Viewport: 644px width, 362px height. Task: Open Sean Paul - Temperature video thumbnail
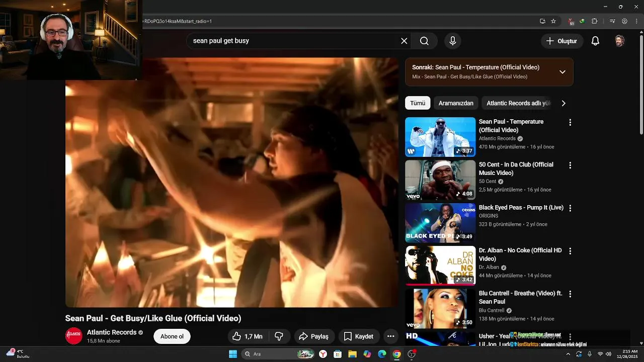click(440, 137)
